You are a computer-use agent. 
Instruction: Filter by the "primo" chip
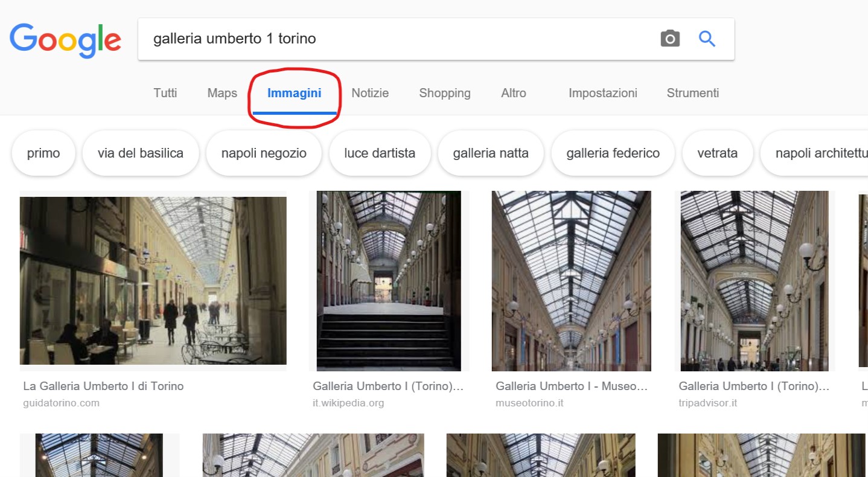[43, 153]
